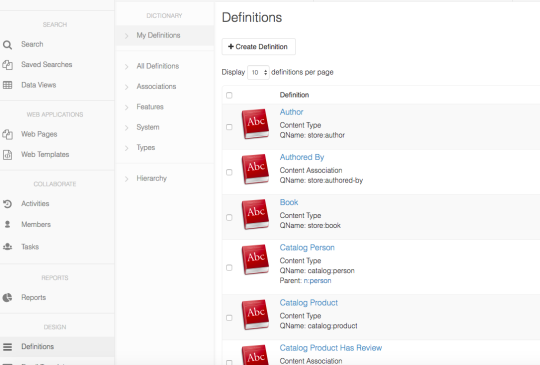The width and height of the screenshot is (540, 365).
Task: Expand the Features chevron
Action: (x=126, y=107)
